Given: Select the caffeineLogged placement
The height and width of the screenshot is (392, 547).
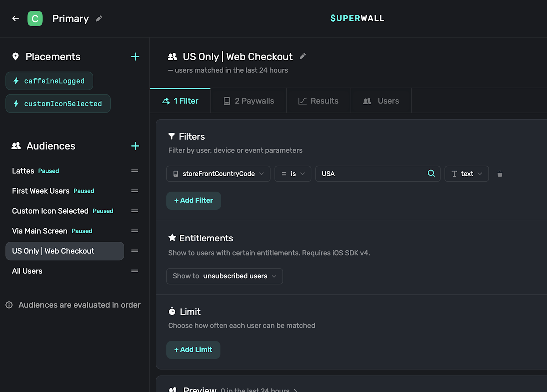Looking at the screenshot, I should (49, 81).
